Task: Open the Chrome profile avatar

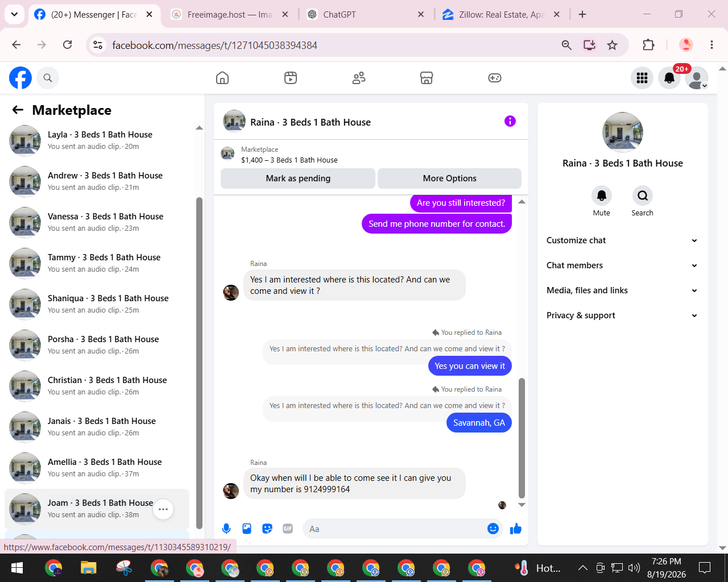Action: [686, 45]
